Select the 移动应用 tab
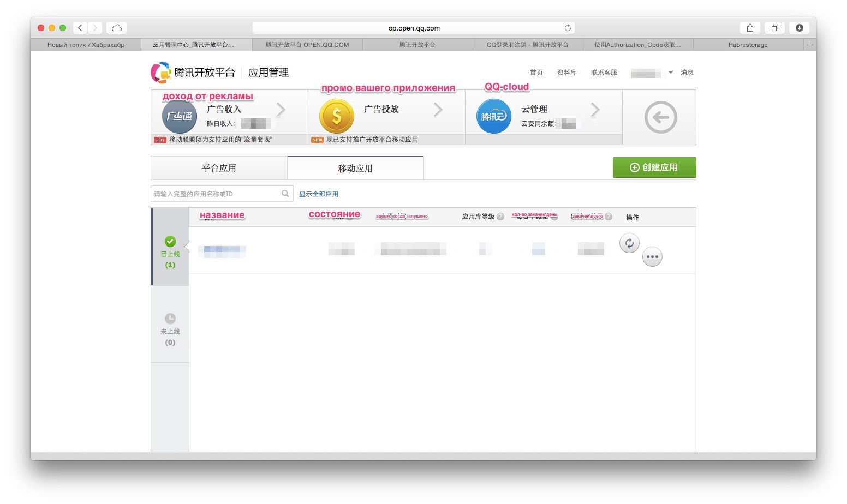 tap(355, 169)
